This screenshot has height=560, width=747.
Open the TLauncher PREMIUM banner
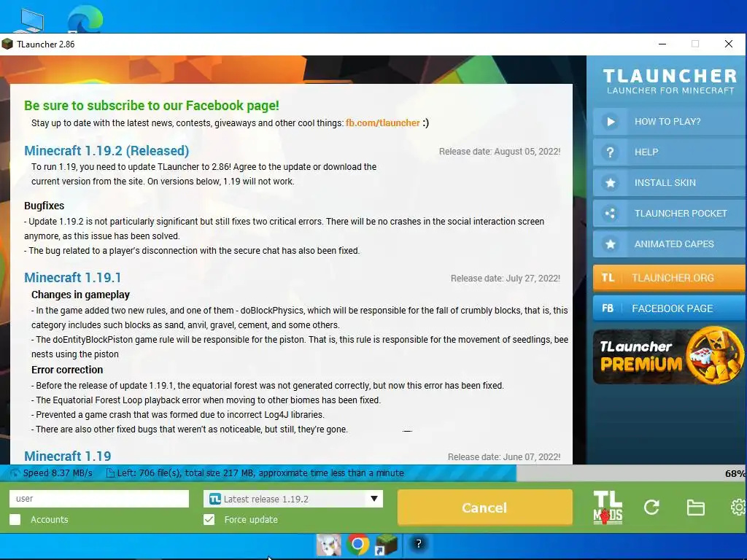pos(669,356)
